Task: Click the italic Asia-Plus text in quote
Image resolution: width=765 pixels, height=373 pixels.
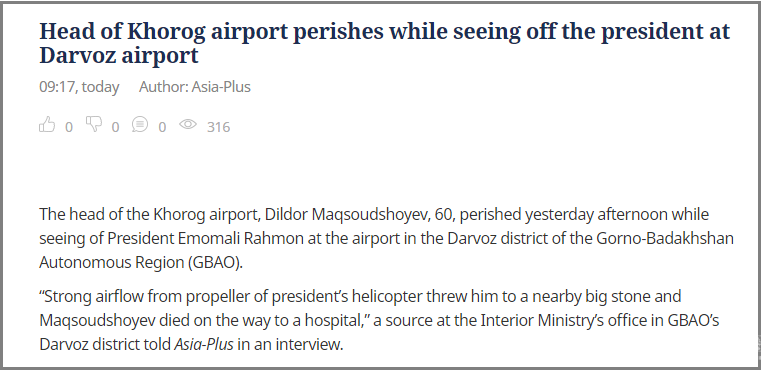Action: pyautogui.click(x=204, y=344)
